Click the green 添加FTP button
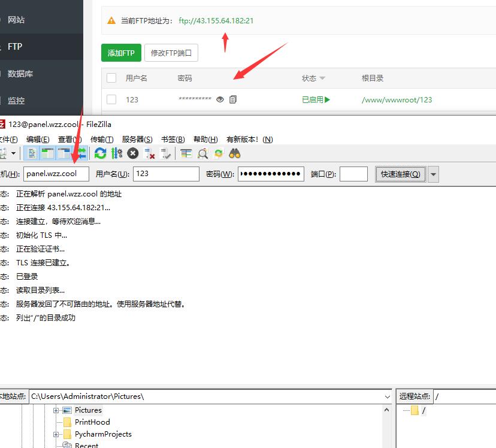496x448 pixels. pos(121,53)
